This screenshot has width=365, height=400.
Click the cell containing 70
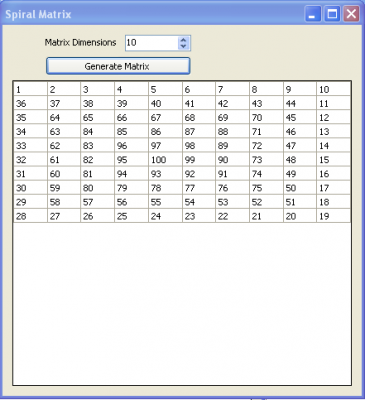(267, 117)
